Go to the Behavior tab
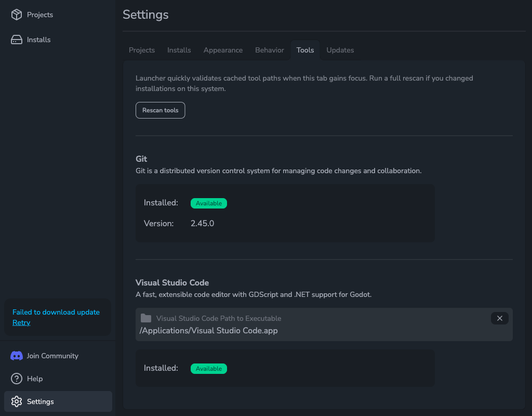 point(270,50)
